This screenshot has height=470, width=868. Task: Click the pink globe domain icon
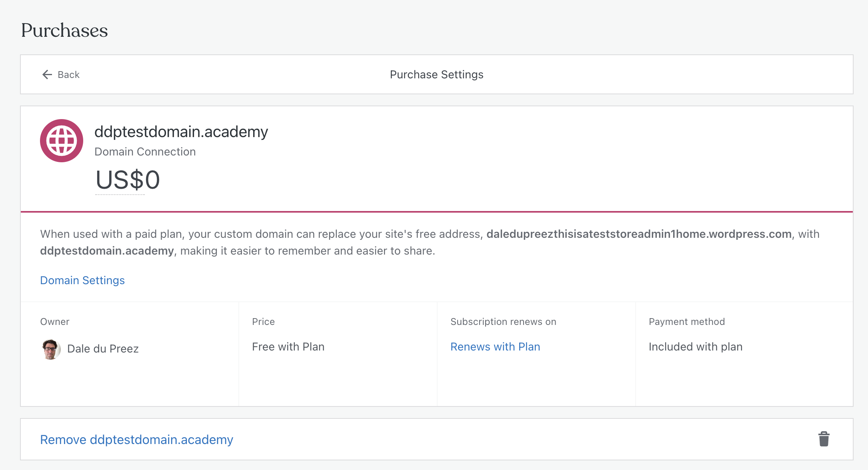pos(62,141)
